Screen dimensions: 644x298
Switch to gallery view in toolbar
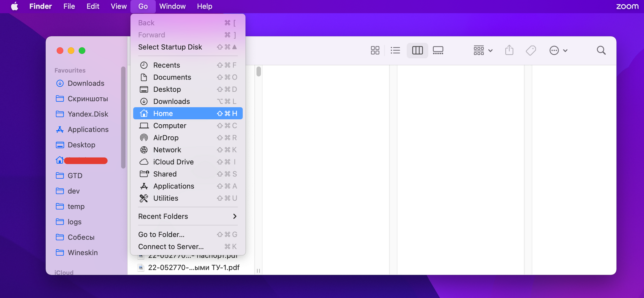pos(438,50)
